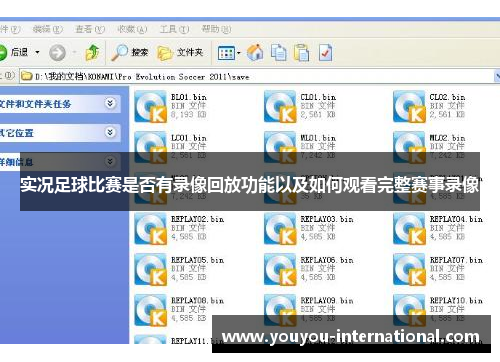Select the CL01.bin file icon
Viewport: 500px width, 362px height.
point(280,107)
